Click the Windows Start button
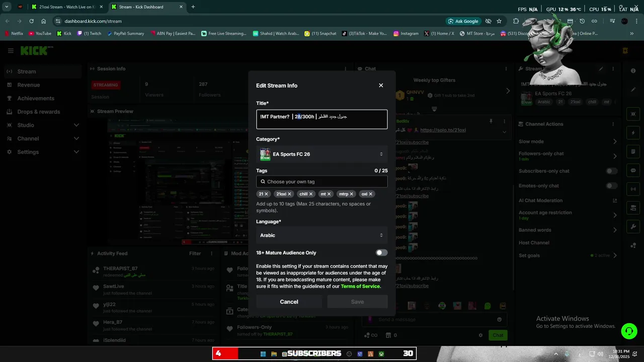Viewport: 644px width, 362px height. click(263, 354)
